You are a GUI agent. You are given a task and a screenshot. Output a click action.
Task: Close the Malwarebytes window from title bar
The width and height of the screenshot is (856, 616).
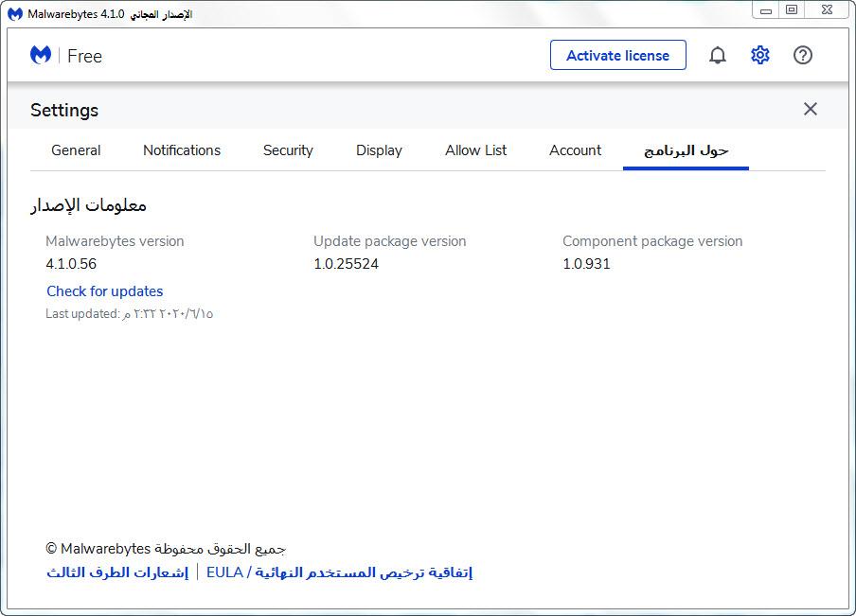[827, 9]
